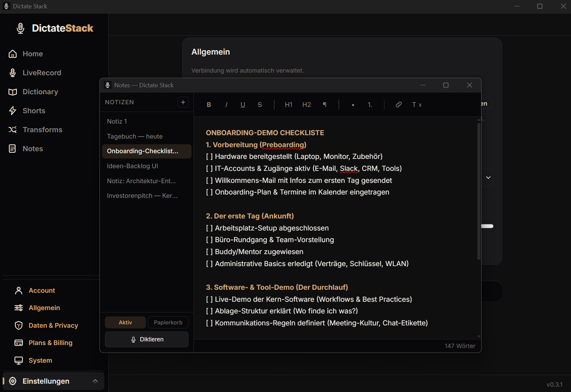Toggle underline formatting button
The width and height of the screenshot is (571, 392).
[x=243, y=105]
